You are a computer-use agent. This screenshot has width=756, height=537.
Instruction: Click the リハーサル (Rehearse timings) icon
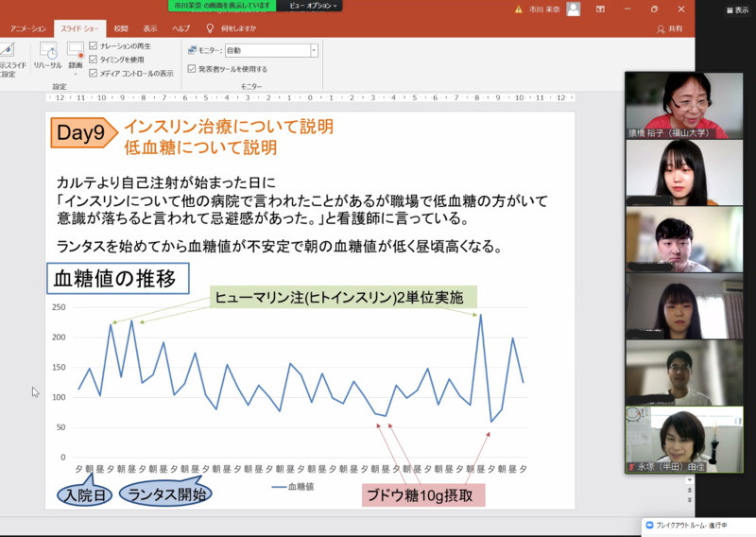tap(47, 51)
